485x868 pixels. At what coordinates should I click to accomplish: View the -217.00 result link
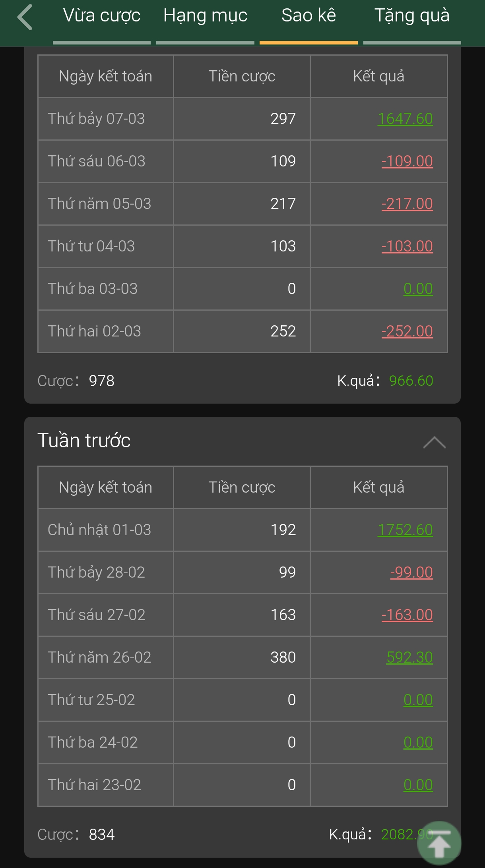tap(407, 204)
